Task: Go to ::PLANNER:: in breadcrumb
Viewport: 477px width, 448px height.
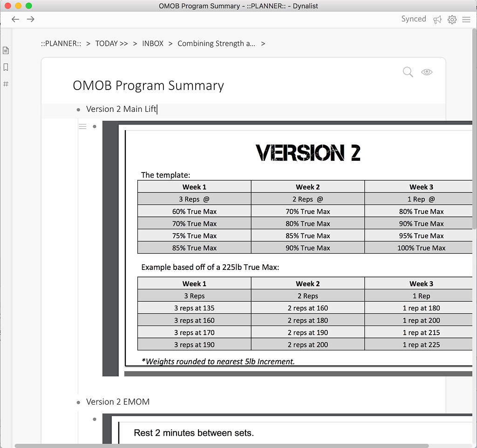Action: click(61, 43)
